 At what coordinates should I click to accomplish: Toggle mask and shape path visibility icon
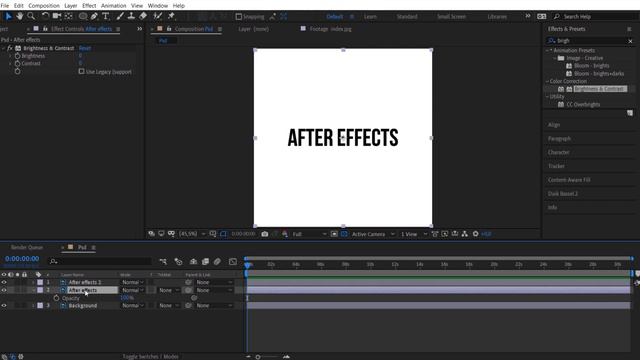coord(223,234)
